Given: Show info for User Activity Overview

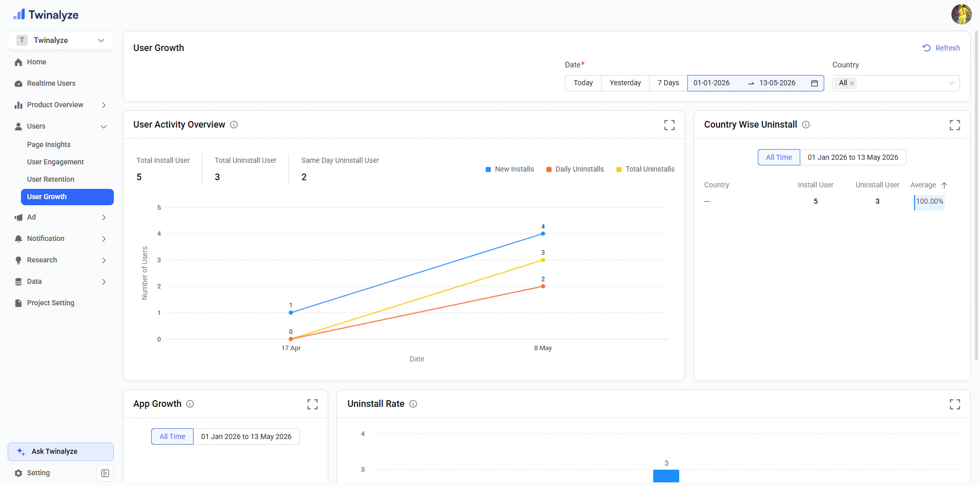Looking at the screenshot, I should tap(234, 125).
